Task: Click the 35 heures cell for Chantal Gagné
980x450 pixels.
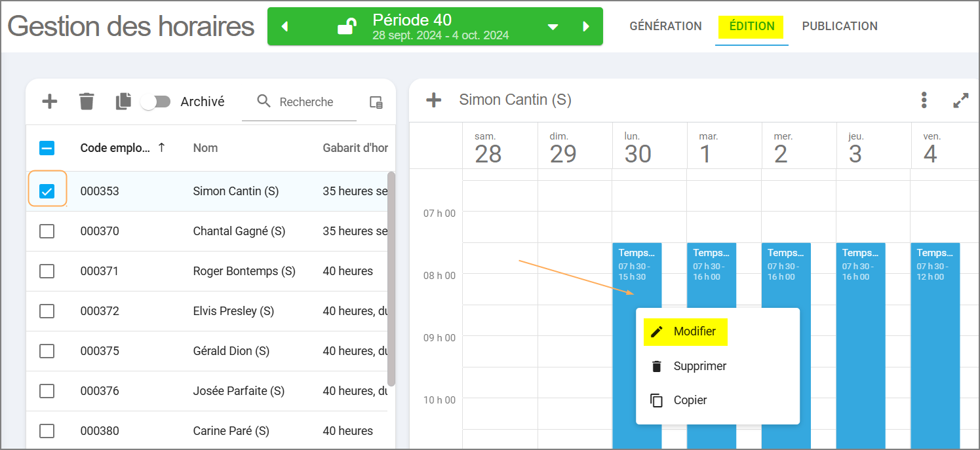Action: pyautogui.click(x=355, y=231)
